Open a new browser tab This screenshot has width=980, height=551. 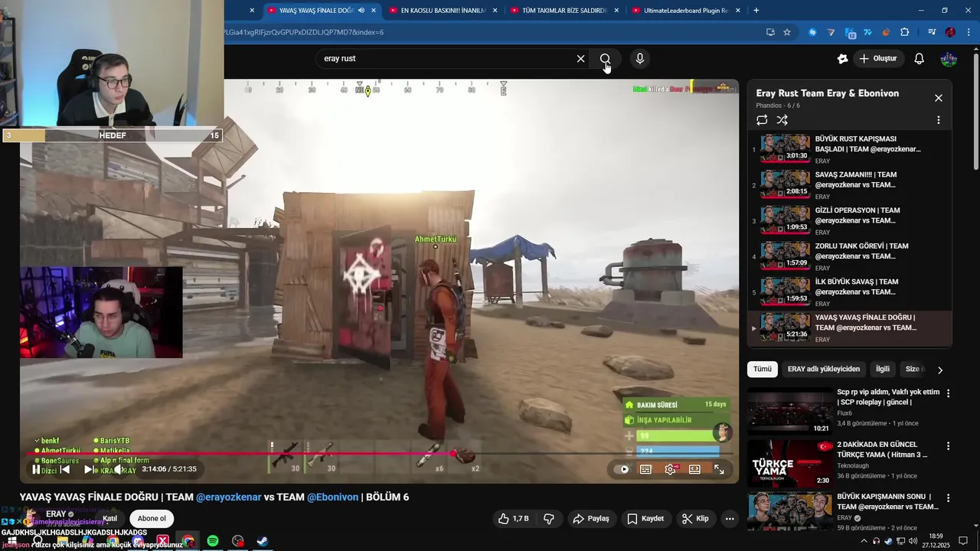point(756,11)
